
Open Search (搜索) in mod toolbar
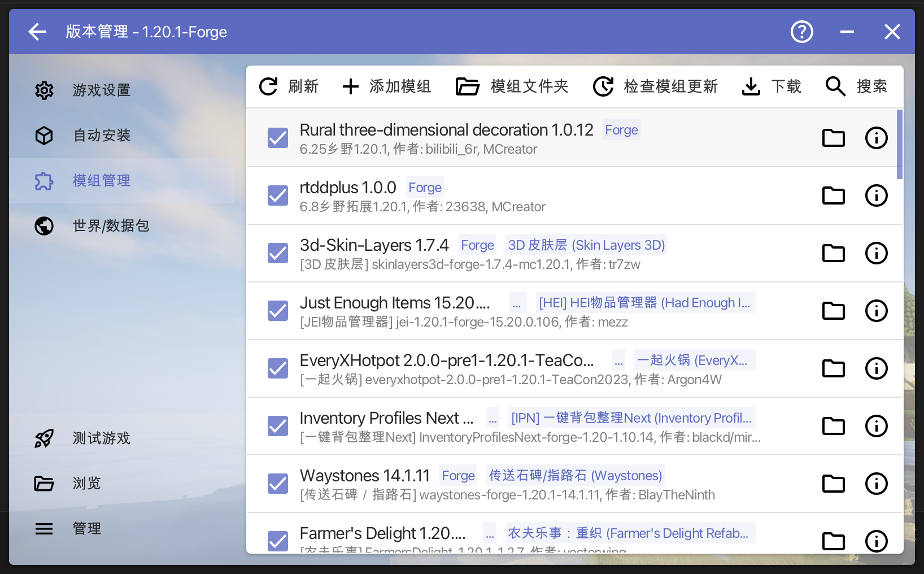coord(856,86)
